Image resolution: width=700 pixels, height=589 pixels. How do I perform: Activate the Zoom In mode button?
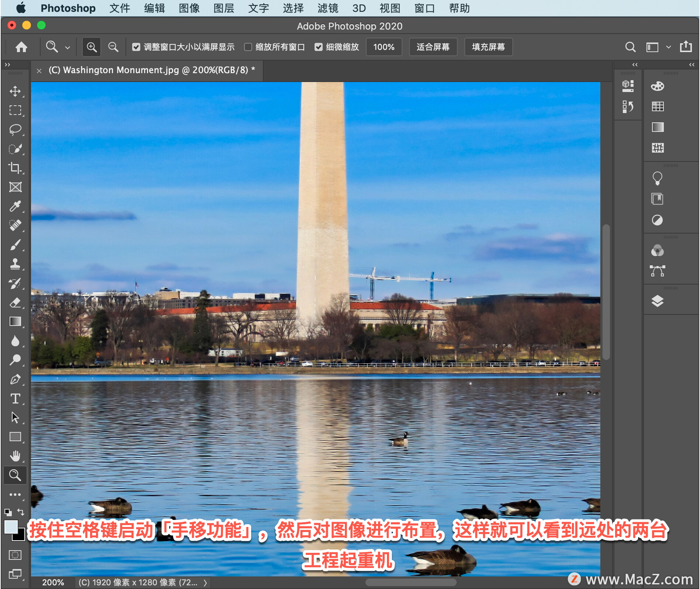(x=92, y=47)
